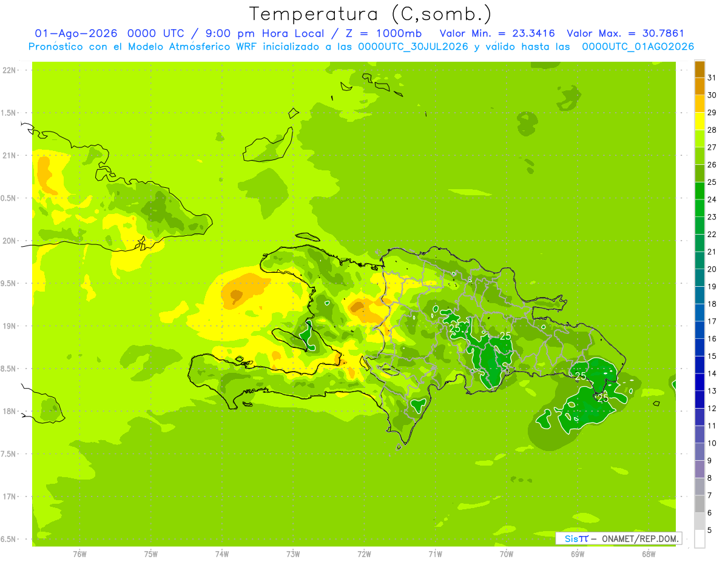Click the '70W' longitude axis label
The width and height of the screenshot is (728, 562).
coord(507,554)
